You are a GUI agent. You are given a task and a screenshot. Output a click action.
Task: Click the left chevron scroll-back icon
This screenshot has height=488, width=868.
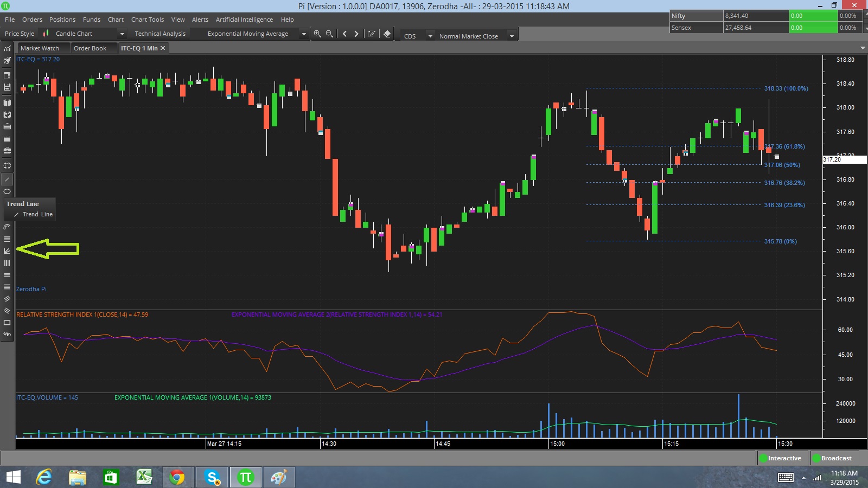344,34
